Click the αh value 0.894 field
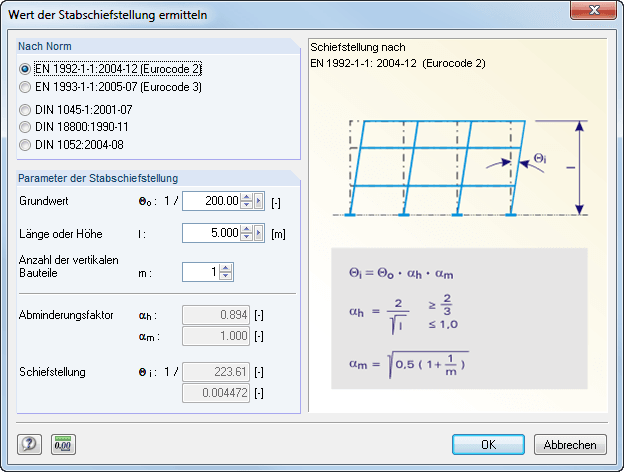Screen dimensions: 624x472 (216, 315)
